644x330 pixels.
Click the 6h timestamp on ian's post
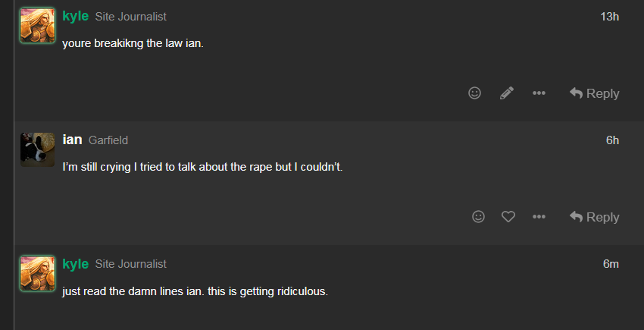pos(612,140)
